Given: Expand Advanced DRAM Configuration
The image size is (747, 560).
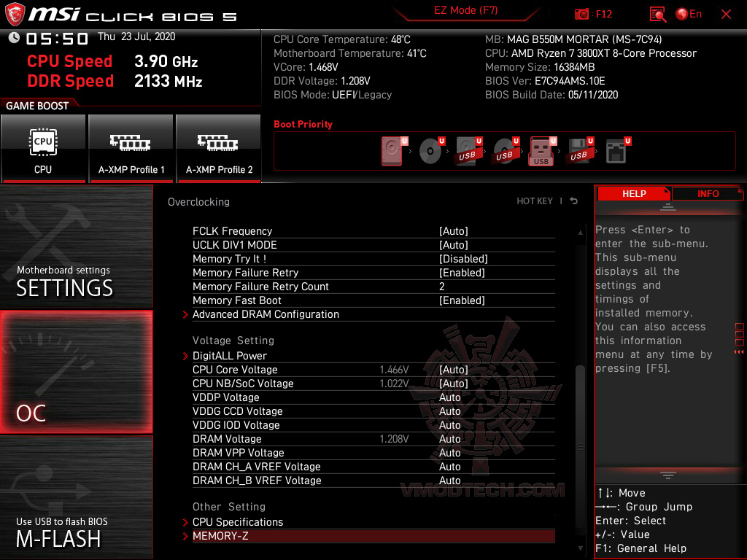Looking at the screenshot, I should (x=266, y=314).
